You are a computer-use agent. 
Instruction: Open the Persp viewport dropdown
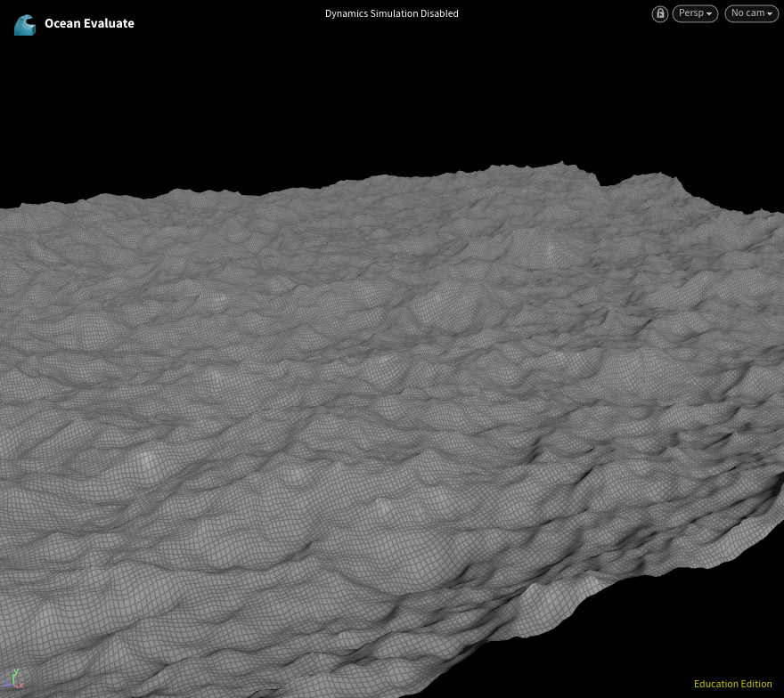[695, 13]
